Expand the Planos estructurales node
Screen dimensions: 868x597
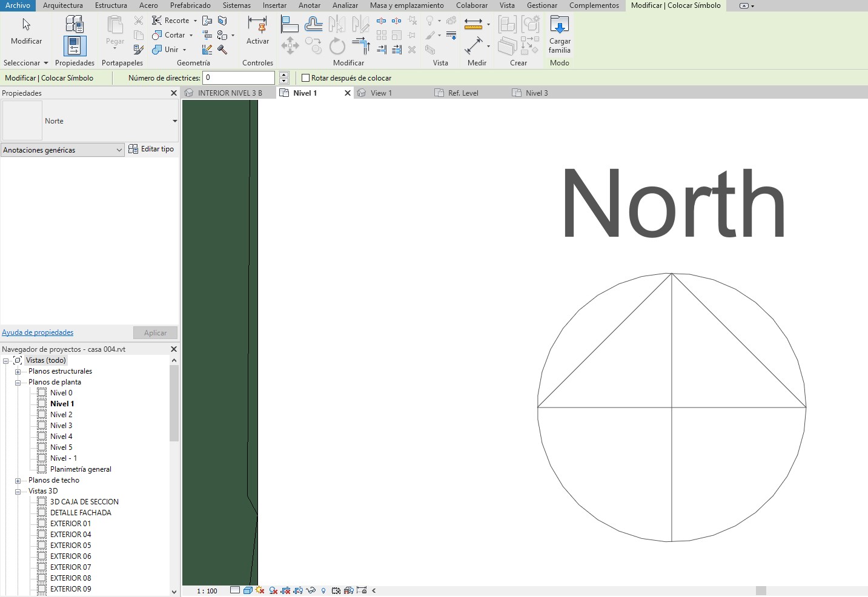click(18, 372)
